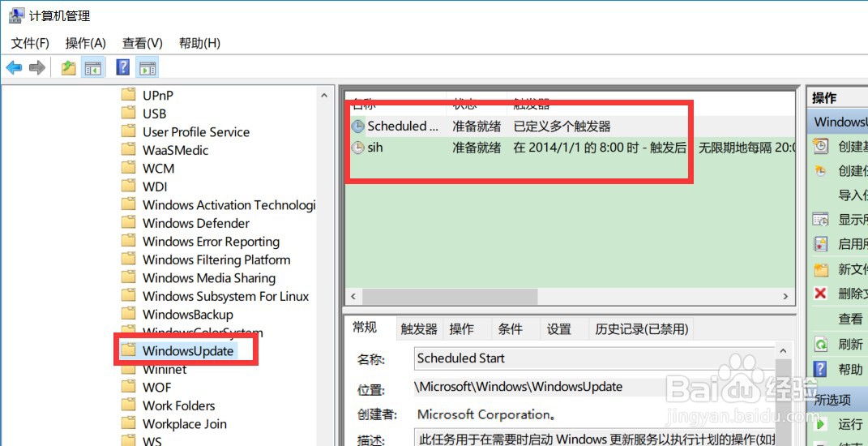Image resolution: width=868 pixels, height=446 pixels.
Task: Select Windows Filtering Platform folder
Action: (x=216, y=259)
